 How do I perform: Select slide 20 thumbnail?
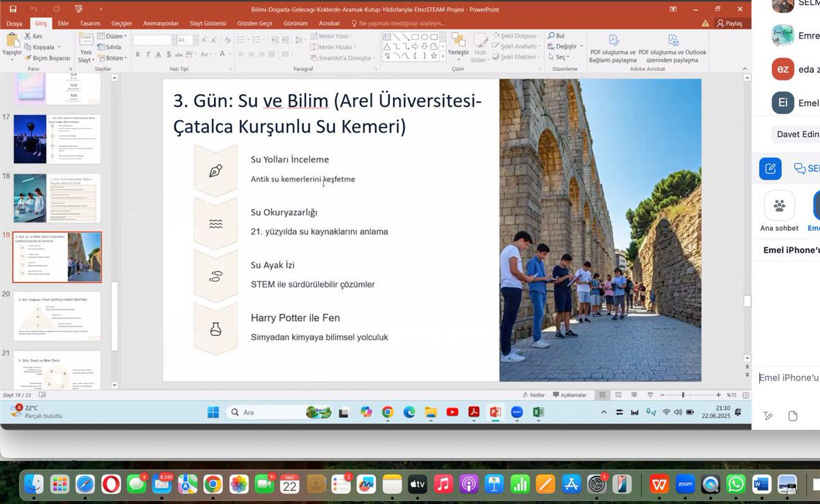pos(57,316)
